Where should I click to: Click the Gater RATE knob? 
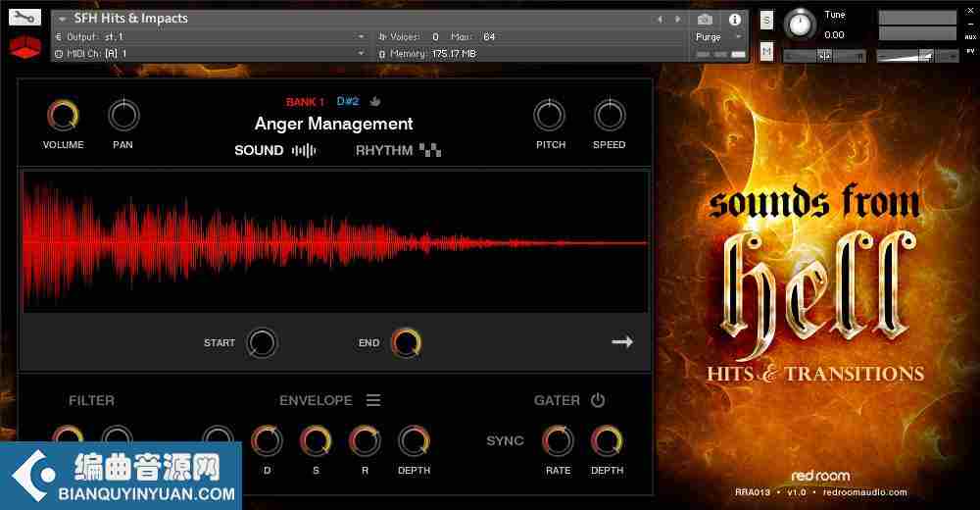(558, 440)
